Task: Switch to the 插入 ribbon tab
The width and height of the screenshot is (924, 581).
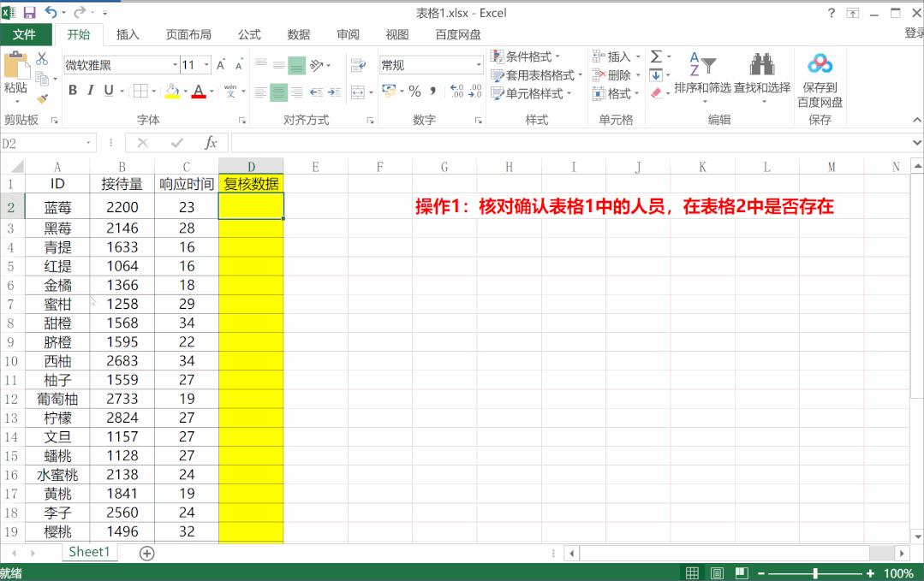Action: click(x=128, y=34)
